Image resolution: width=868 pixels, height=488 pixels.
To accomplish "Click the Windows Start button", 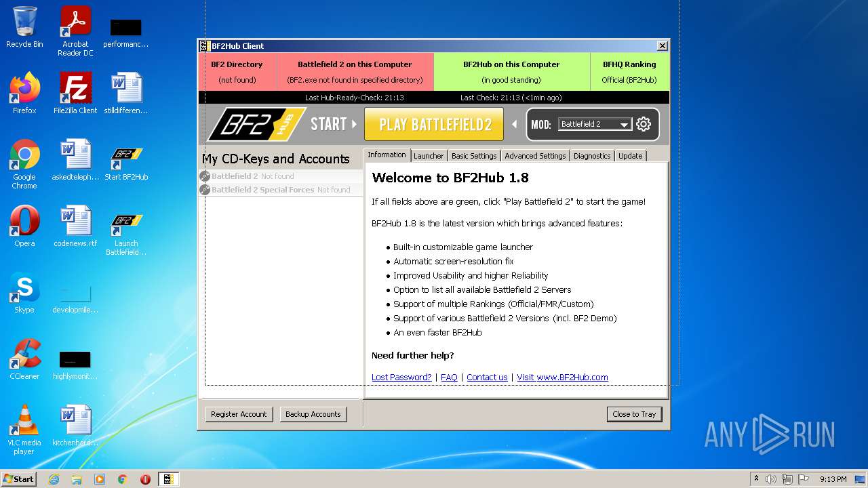I will [19, 479].
